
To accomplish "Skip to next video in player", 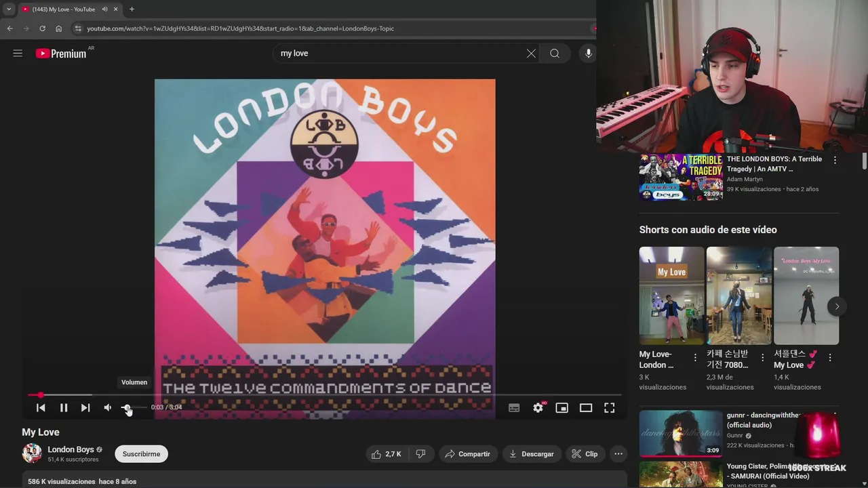I will point(85,407).
